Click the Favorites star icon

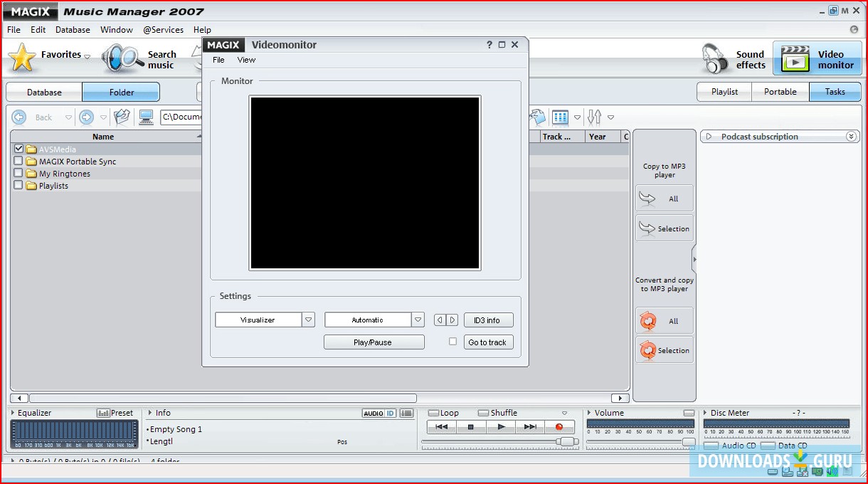click(21, 58)
